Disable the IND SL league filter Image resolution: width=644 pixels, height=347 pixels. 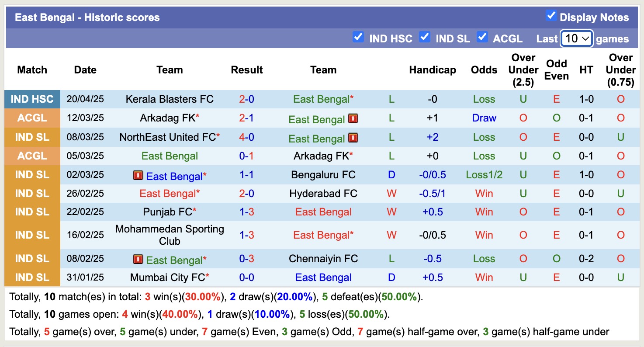[x=425, y=37]
